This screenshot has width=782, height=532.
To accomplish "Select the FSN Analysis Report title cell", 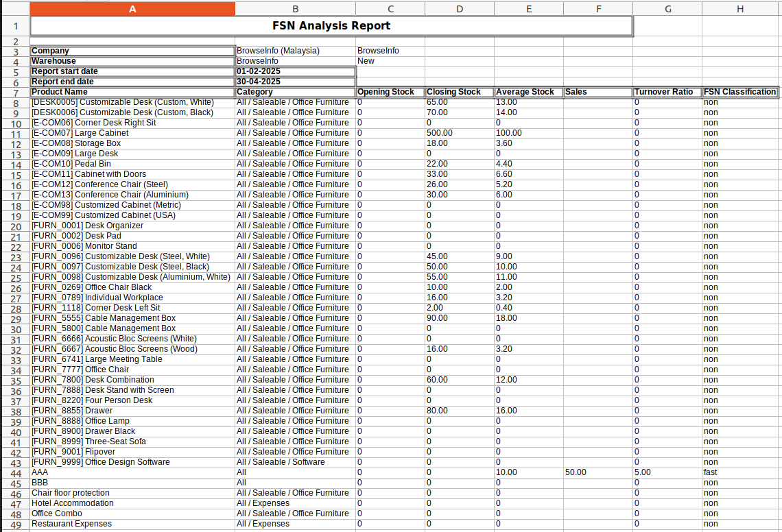I will click(x=331, y=26).
